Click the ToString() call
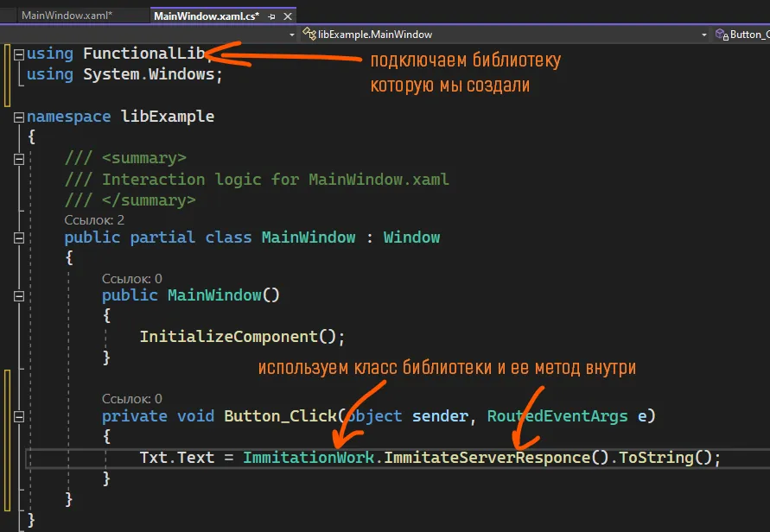Image resolution: width=770 pixels, height=532 pixels. pyautogui.click(x=665, y=458)
